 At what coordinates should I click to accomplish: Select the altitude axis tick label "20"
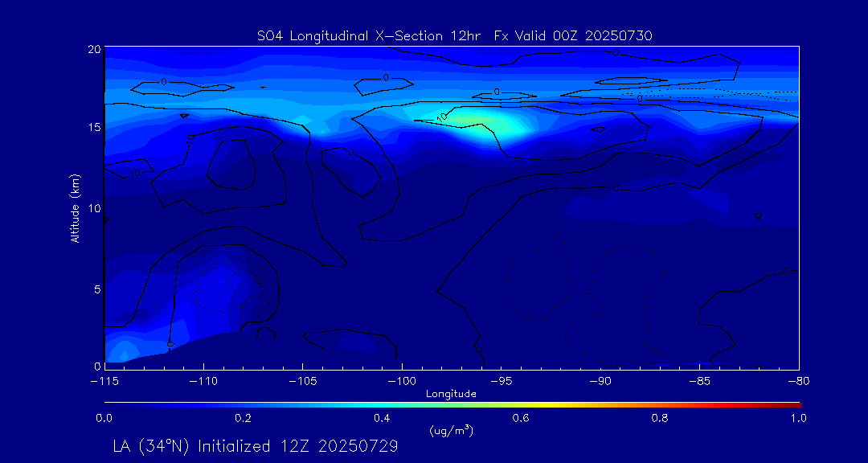93,48
